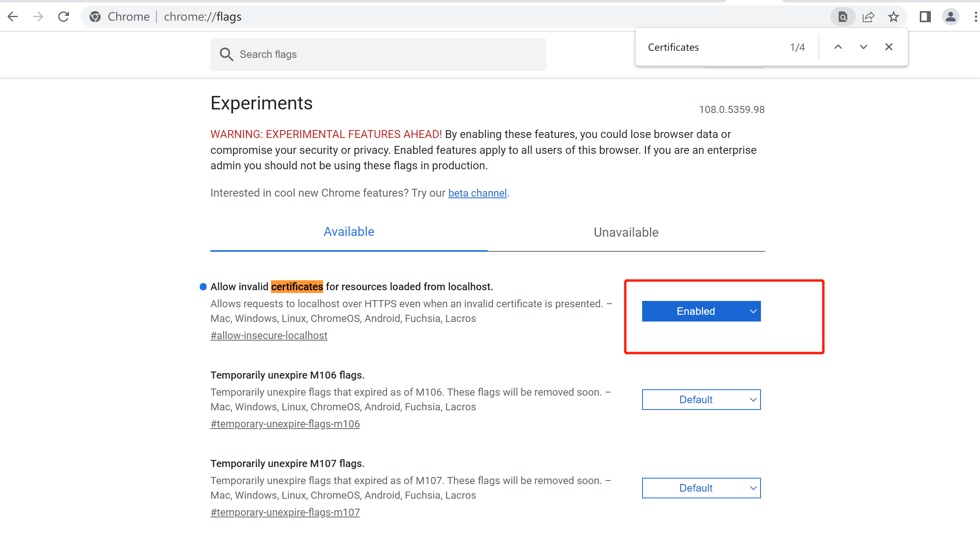Click the find-in-page icon in address bar
This screenshot has width=980, height=538.
843,17
